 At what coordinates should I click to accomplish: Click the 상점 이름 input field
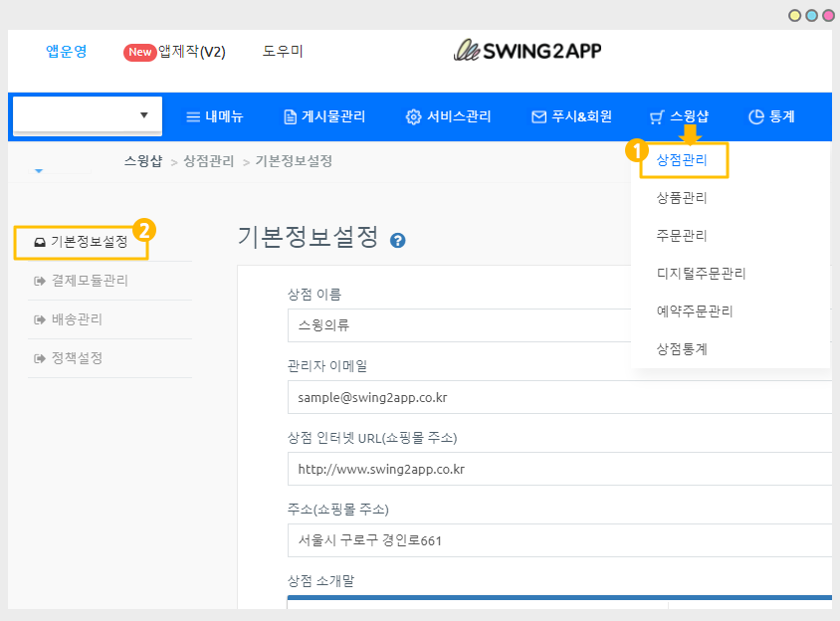pyautogui.click(x=557, y=324)
